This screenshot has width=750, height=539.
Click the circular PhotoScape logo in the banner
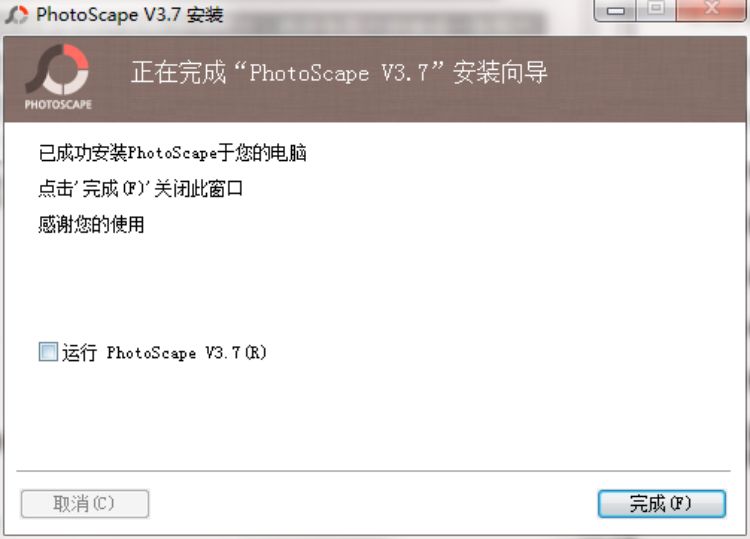tap(58, 69)
